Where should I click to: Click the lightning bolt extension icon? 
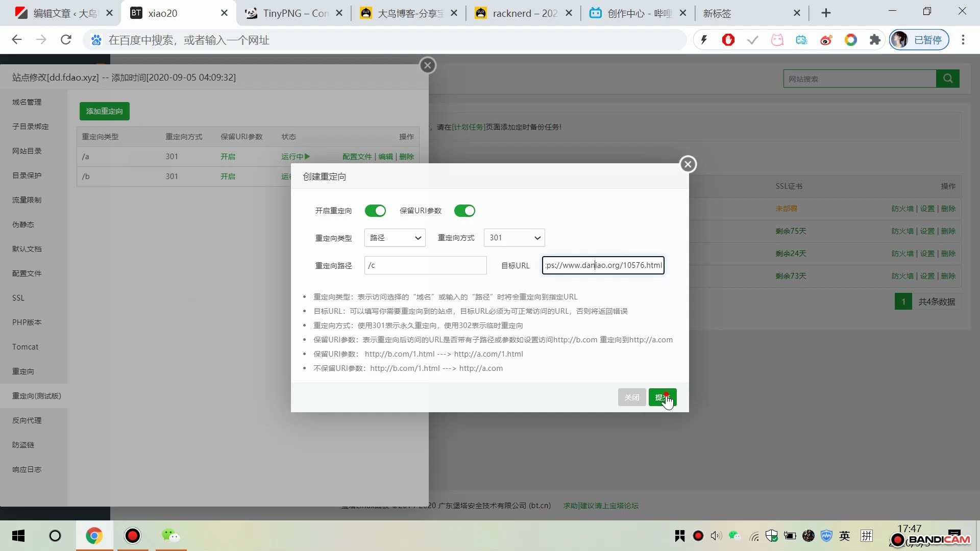tap(704, 40)
